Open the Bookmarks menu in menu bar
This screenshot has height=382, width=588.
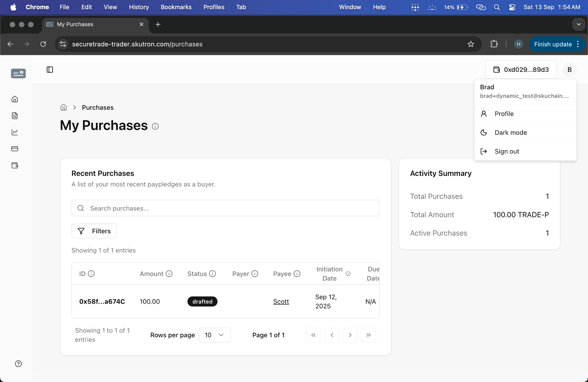pyautogui.click(x=176, y=7)
